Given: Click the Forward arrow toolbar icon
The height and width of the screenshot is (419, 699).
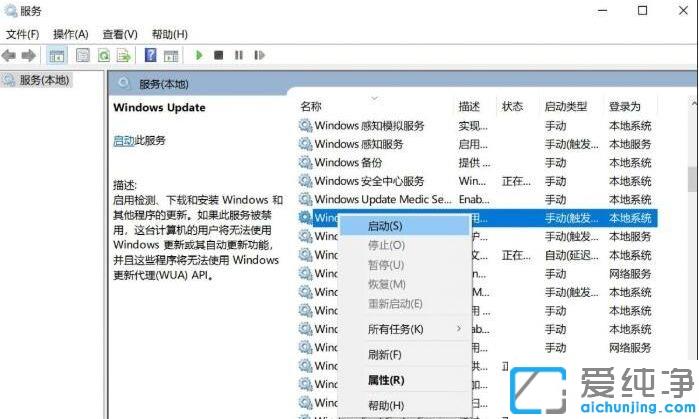Looking at the screenshot, I should (x=29, y=56).
